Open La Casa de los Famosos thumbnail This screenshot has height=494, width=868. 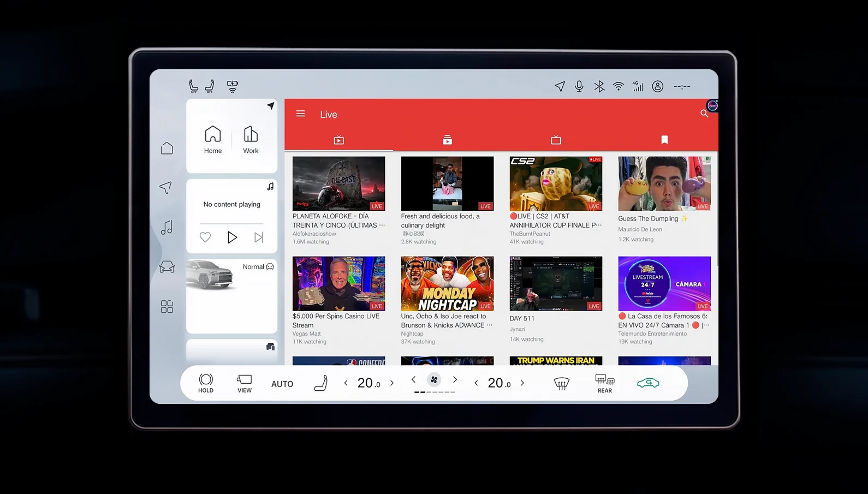664,283
